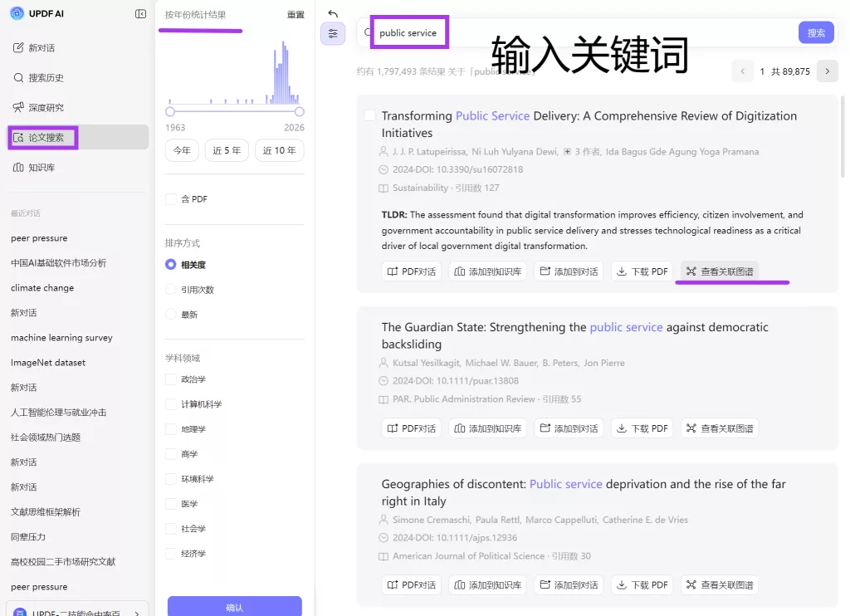
Task: Select the first paper's checkbox
Action: (370, 116)
